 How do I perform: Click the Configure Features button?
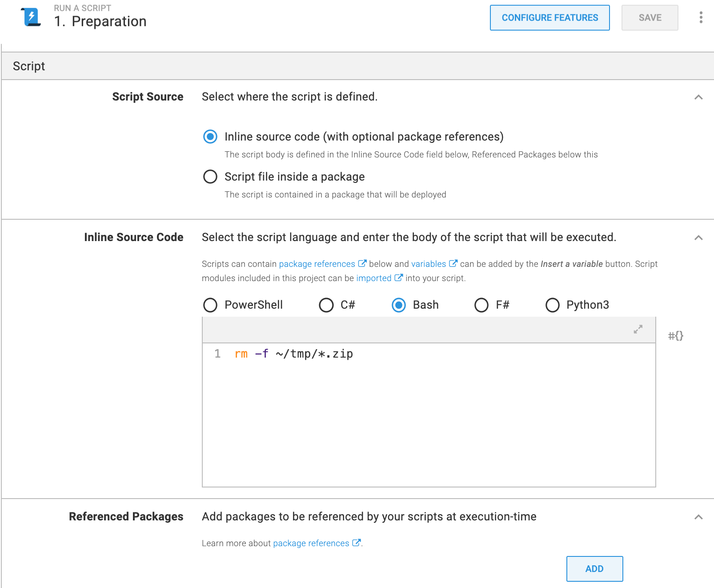550,18
